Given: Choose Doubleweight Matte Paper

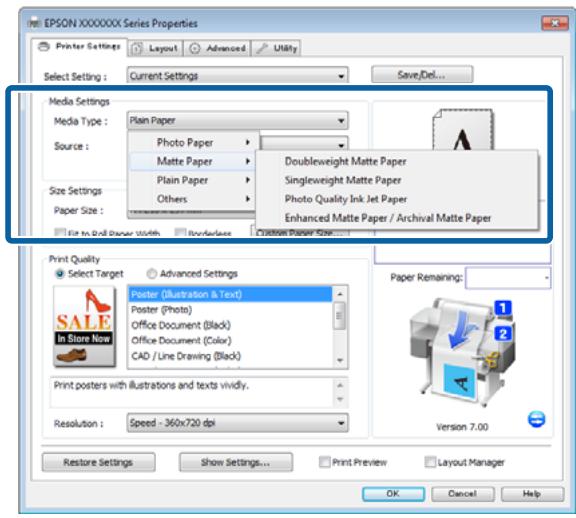Looking at the screenshot, I should 397,161.
